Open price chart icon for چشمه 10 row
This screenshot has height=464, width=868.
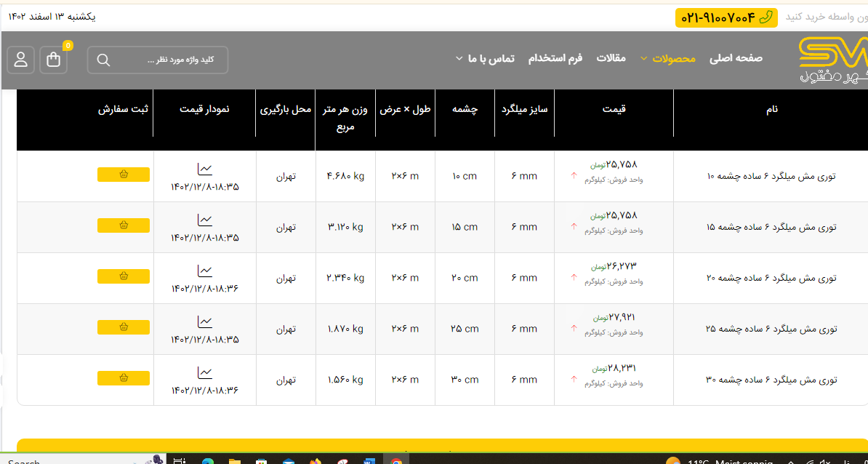pyautogui.click(x=205, y=169)
